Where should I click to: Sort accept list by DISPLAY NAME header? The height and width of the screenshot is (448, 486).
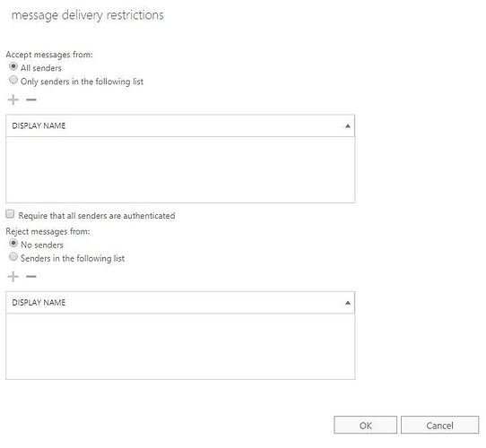click(39, 125)
